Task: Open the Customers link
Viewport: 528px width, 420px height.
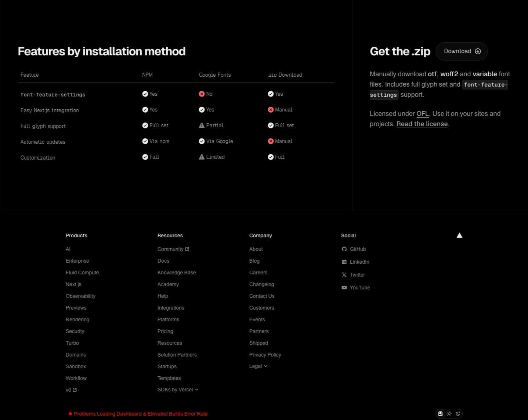Action: pos(262,308)
